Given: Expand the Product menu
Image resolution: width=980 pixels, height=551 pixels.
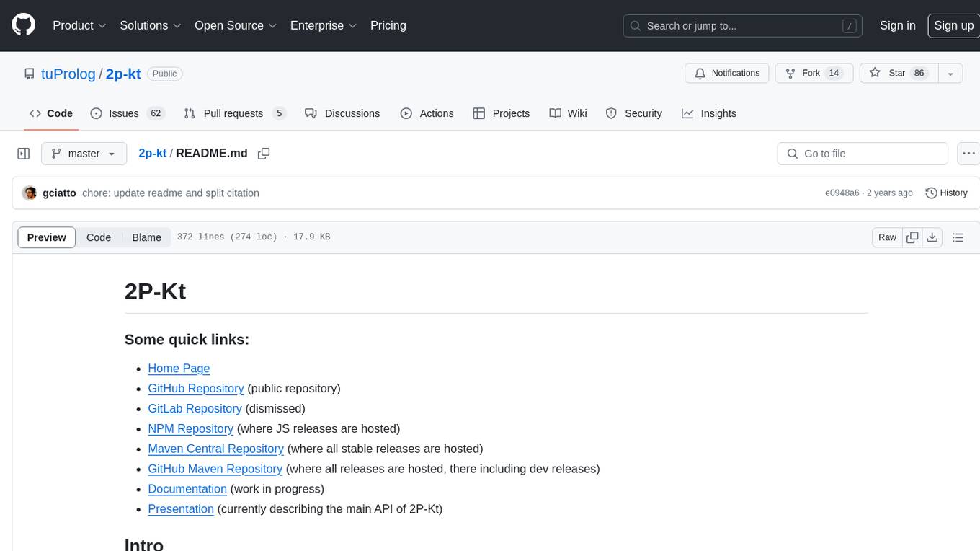Looking at the screenshot, I should [79, 25].
